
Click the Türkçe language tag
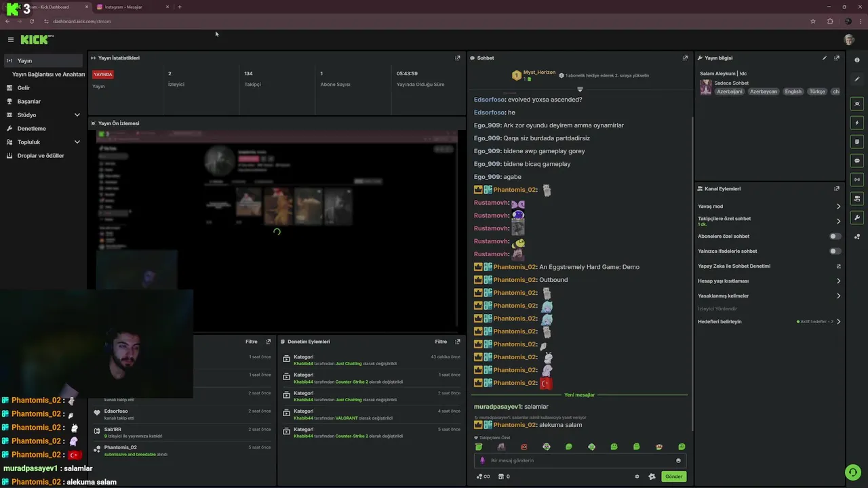tap(817, 91)
